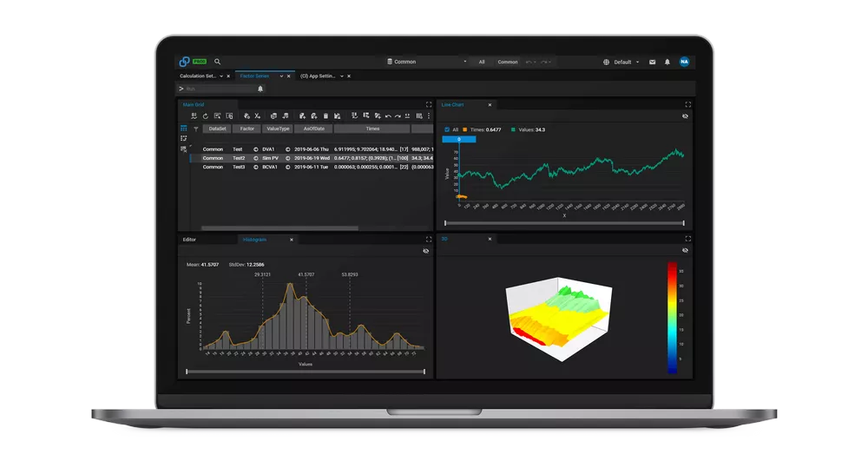Open the three-dot more menu in grid toolbar

pyautogui.click(x=429, y=116)
